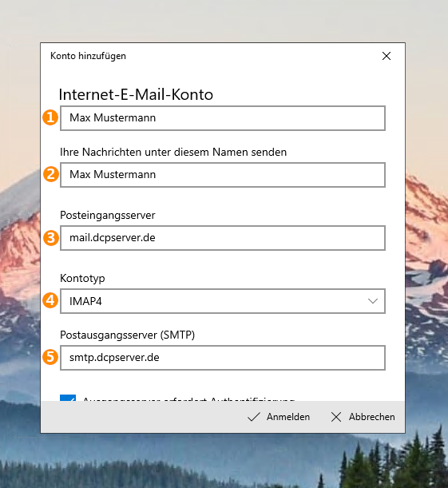Click the 'Postausgangsserver (SMTP)' label

coord(128,335)
